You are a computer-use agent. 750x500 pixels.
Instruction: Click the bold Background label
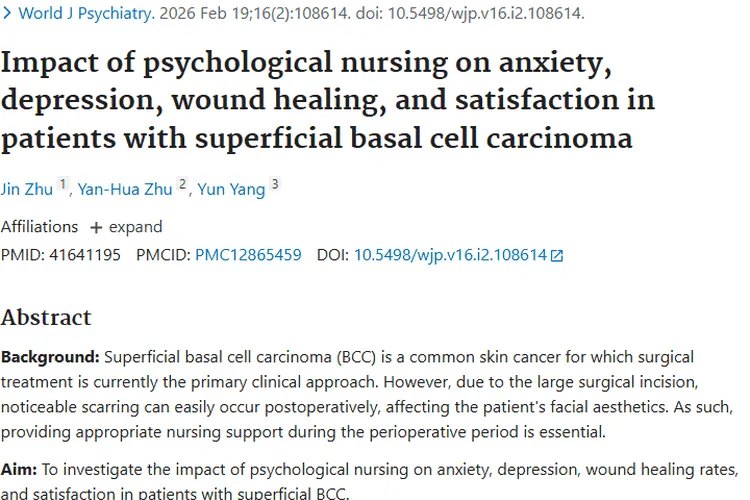(50, 357)
